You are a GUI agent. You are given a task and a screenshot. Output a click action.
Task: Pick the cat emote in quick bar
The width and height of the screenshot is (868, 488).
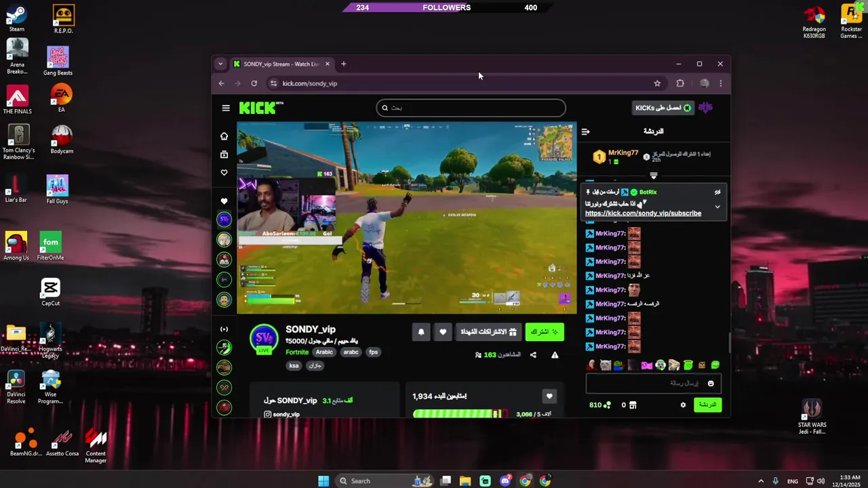coord(606,365)
